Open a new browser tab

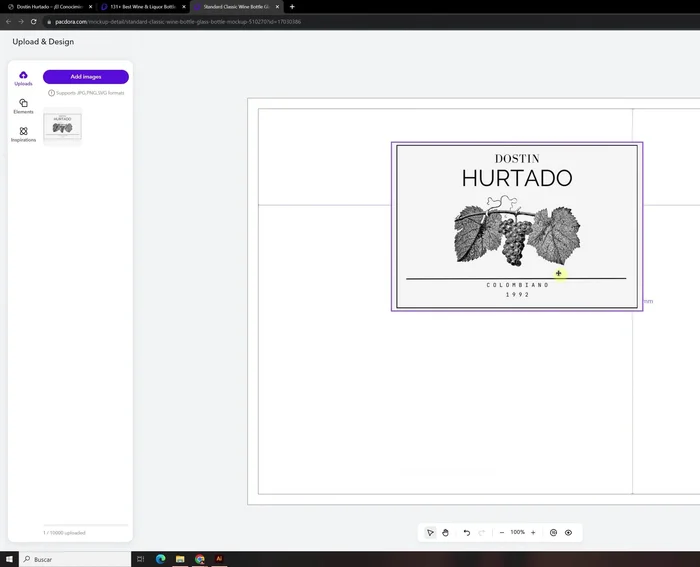pyautogui.click(x=292, y=7)
